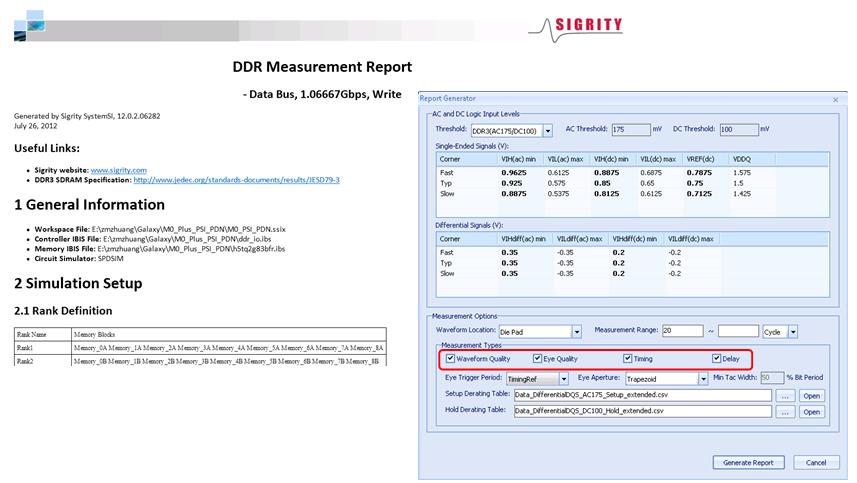857x483 pixels.
Task: Open the Threshold DDR3(AC175/DC100) dropdown
Action: [x=548, y=131]
